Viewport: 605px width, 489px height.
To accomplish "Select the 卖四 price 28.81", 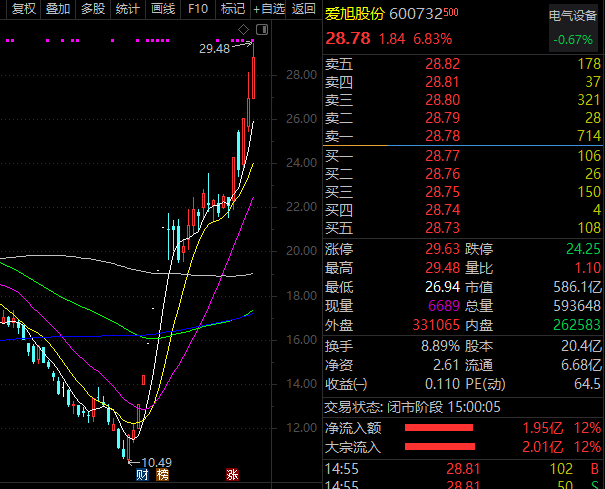I will (443, 82).
